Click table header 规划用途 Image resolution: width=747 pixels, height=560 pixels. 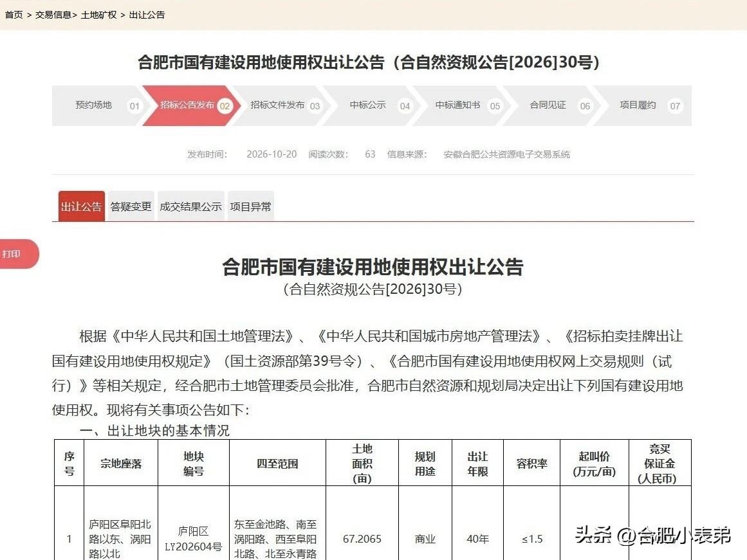[425, 464]
